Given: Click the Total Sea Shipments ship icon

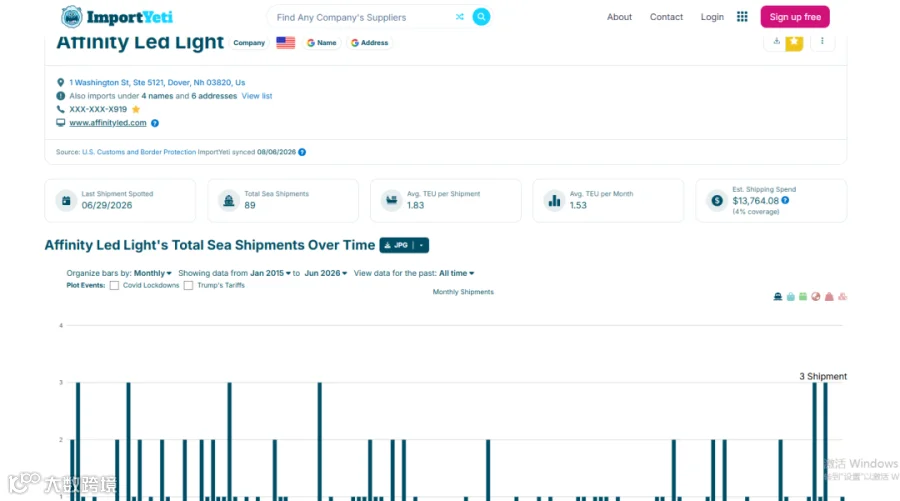Looking at the screenshot, I should [x=228, y=200].
